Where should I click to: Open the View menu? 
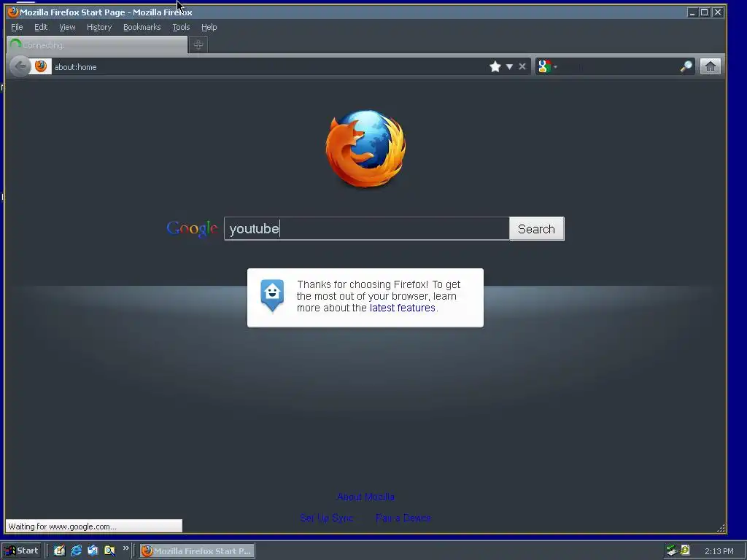click(x=67, y=27)
